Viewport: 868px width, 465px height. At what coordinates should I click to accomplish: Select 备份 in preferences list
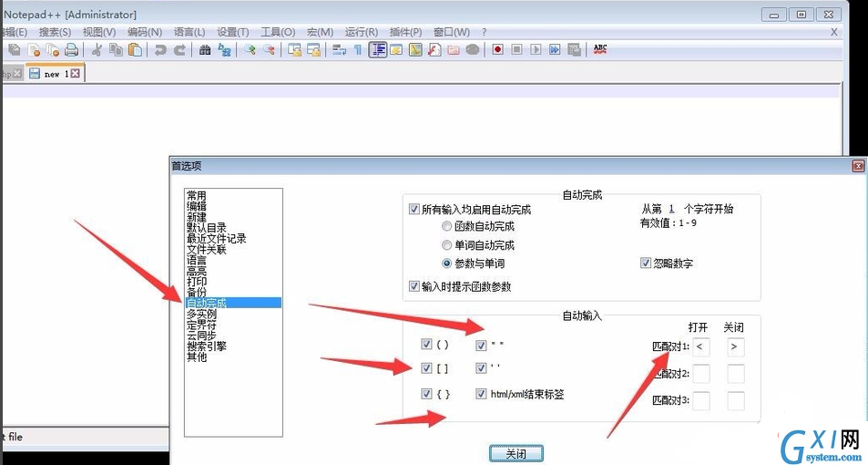click(x=197, y=292)
